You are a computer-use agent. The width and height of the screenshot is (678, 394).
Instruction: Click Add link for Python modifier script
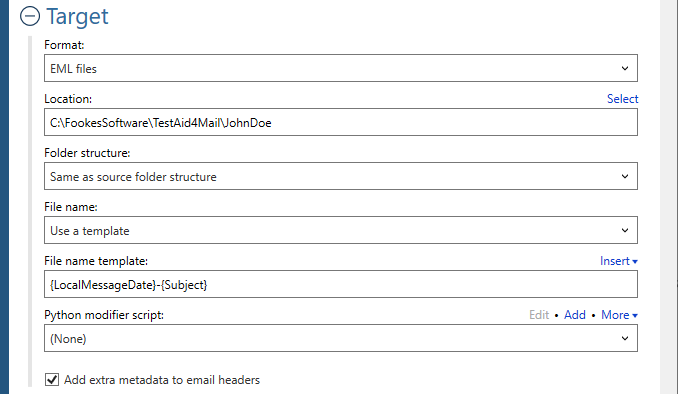click(575, 315)
